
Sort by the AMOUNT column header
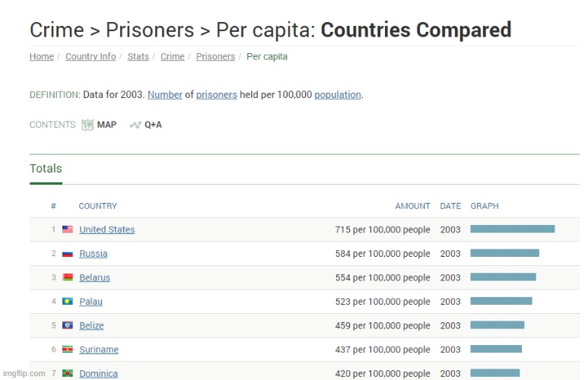point(412,206)
